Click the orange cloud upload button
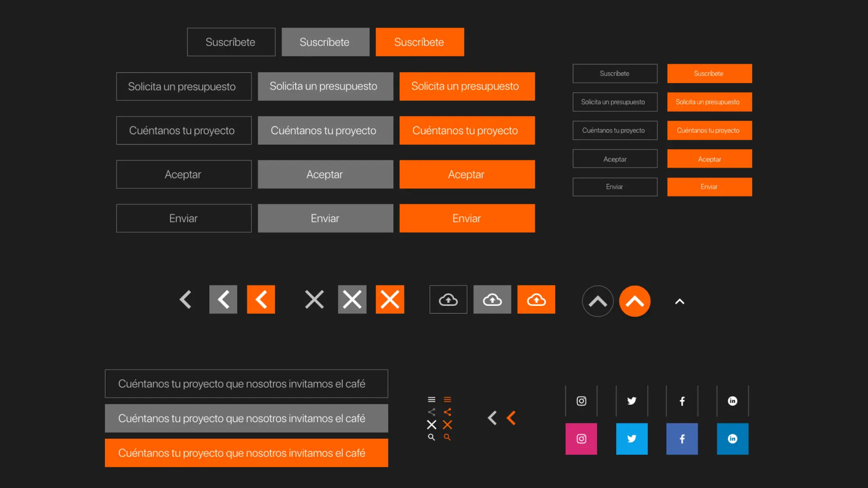This screenshot has width=868, height=488. pos(536,299)
